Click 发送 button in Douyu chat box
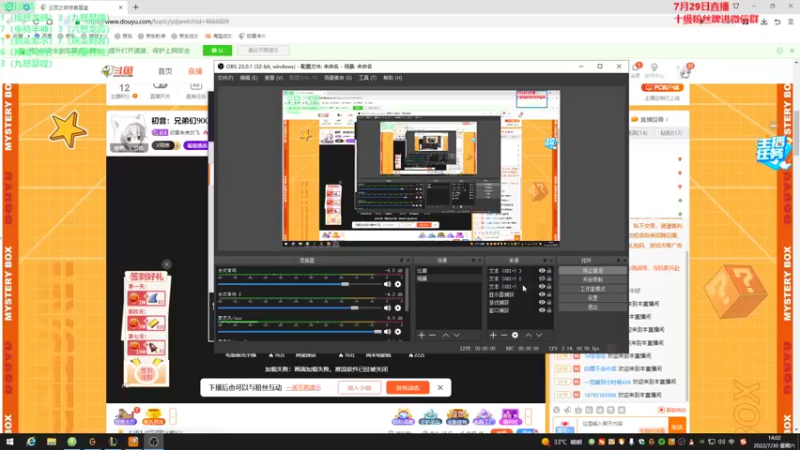 [x=677, y=427]
